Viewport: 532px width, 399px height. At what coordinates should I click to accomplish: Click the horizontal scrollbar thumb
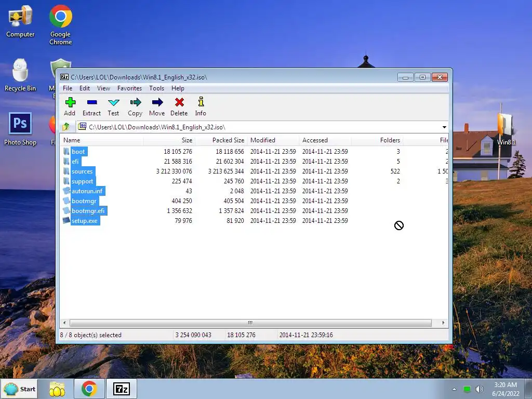[250, 323]
